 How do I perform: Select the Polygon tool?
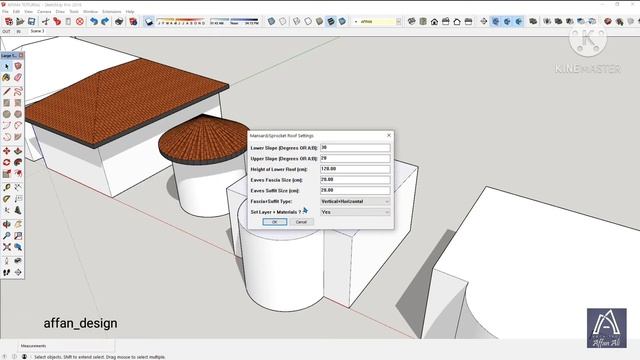click(18, 114)
